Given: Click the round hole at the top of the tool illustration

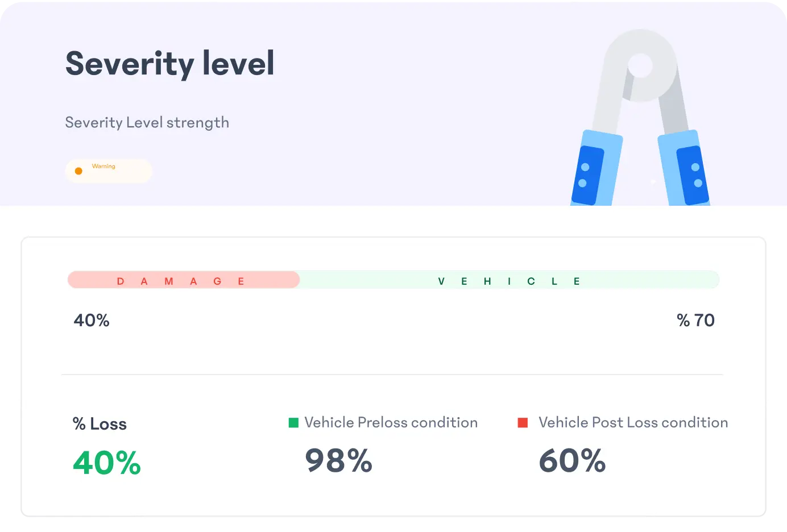Looking at the screenshot, I should click(641, 65).
